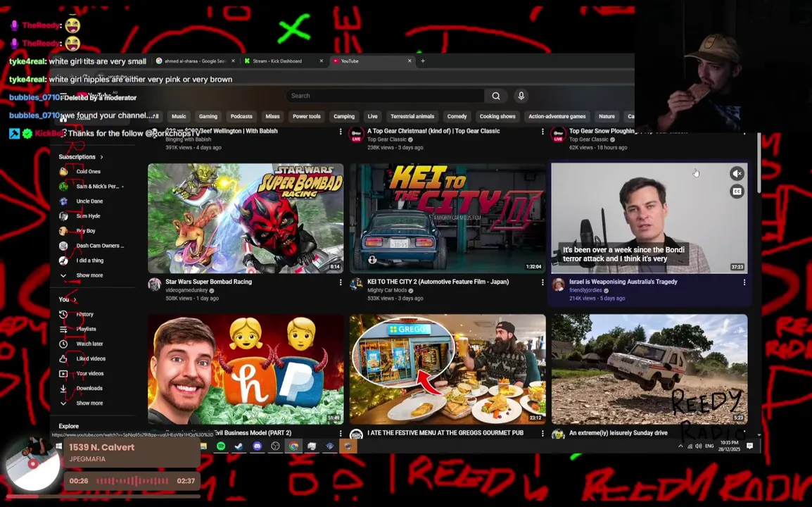Open the Playlists icon in the sidebar
812x507 pixels.
63,329
